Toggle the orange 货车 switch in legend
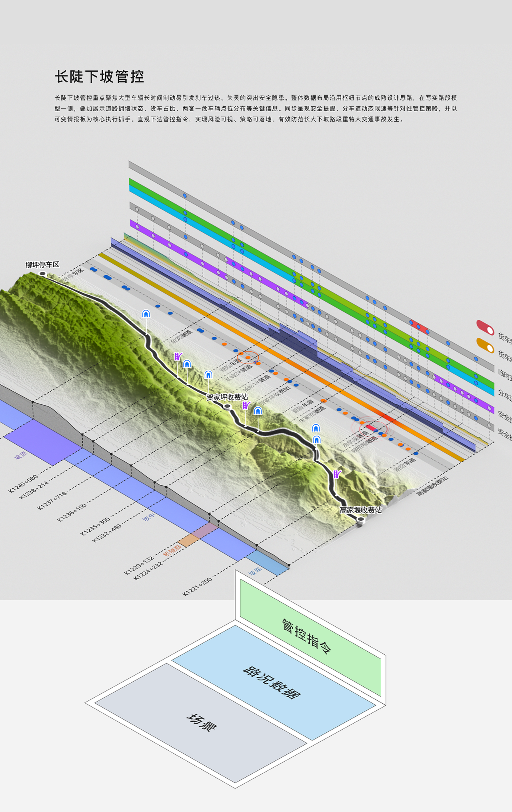 485,346
